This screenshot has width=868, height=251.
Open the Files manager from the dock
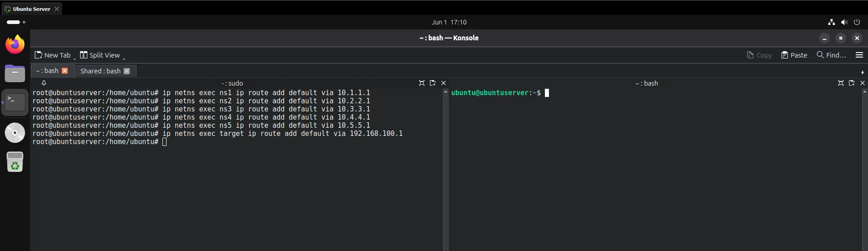(15, 73)
